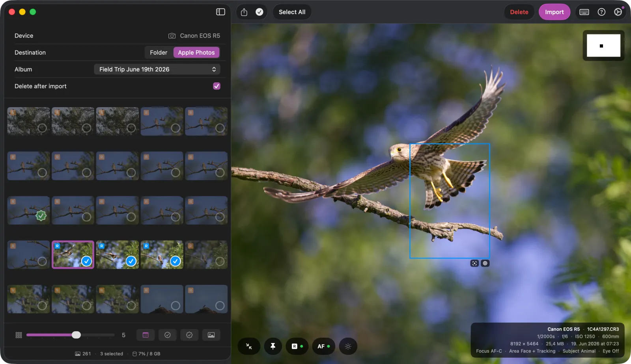Open the Album dropdown Field Trip June 19th 2026
The height and width of the screenshot is (364, 631).
coord(157,69)
